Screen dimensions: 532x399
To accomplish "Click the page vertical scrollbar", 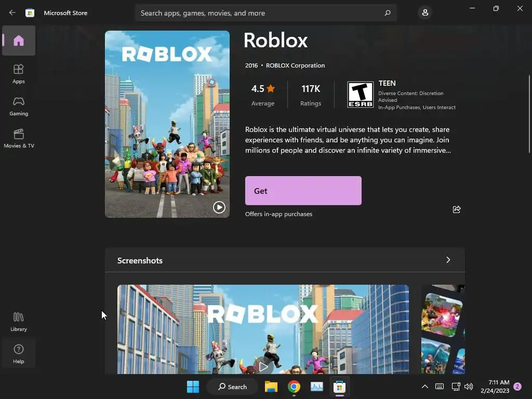I will [x=529, y=114].
